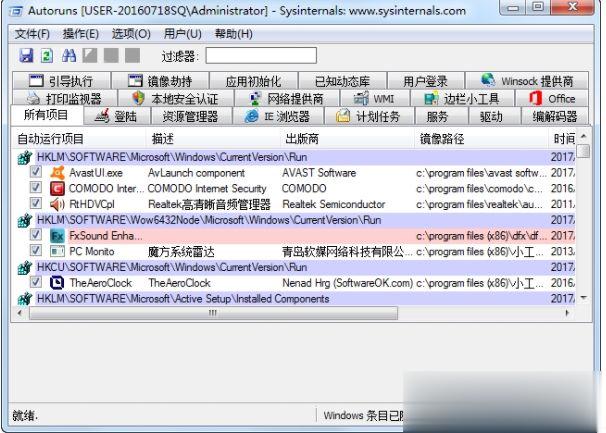Switch to the 编解码器 tab
Viewport: 606px width, 433px height.
(555, 116)
